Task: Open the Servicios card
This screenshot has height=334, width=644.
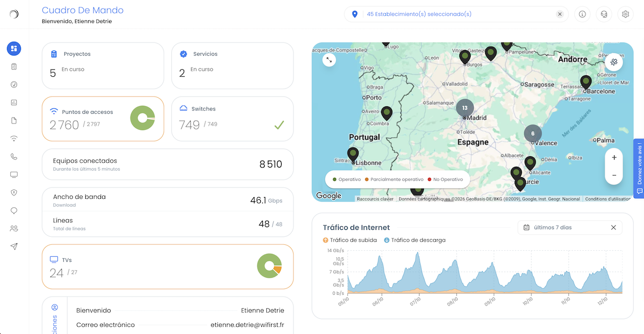Action: (x=232, y=66)
